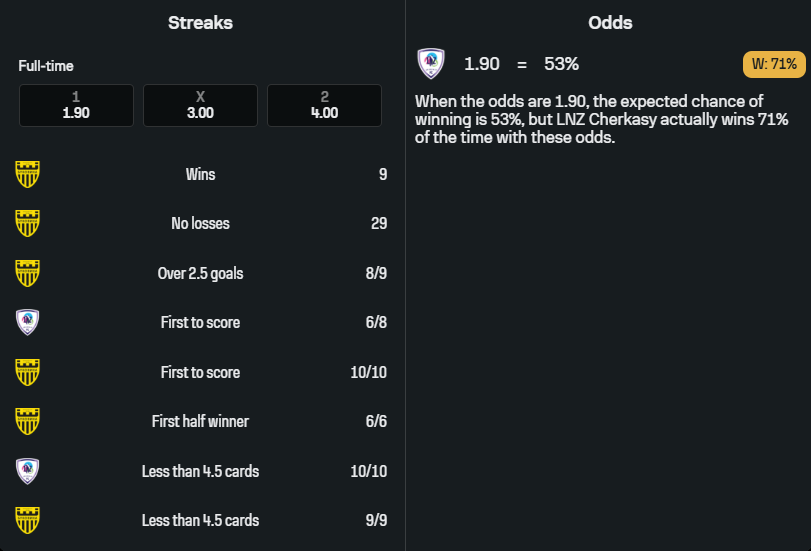
Task: Select the draw X 3.00 odds box
Action: pyautogui.click(x=200, y=105)
